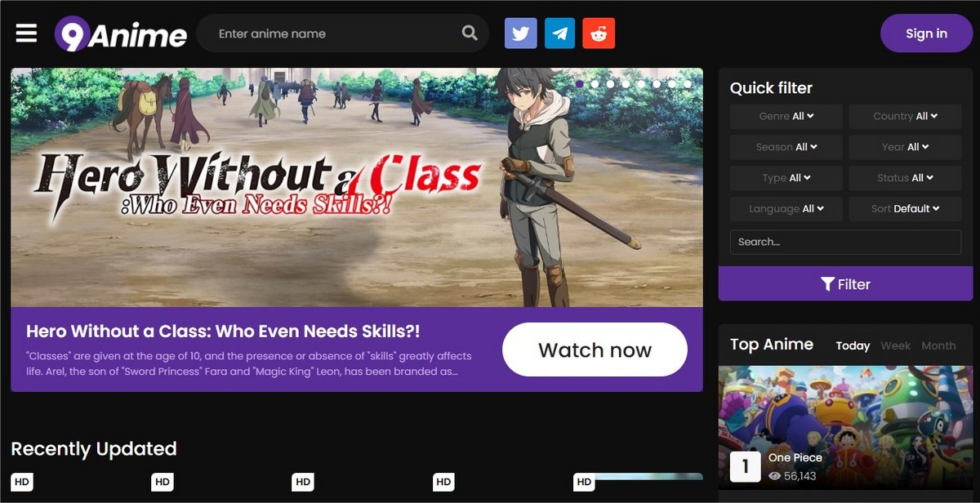Open the Genre filter dropdown
Screen dimensions: 980x503
point(786,116)
